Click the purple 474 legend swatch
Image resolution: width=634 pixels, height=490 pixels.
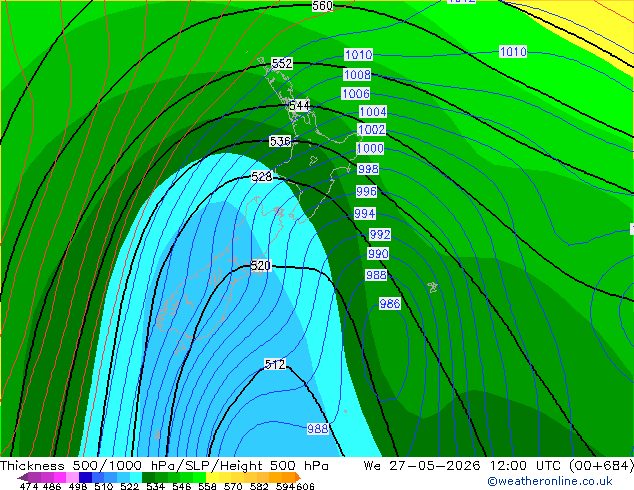tap(35, 477)
